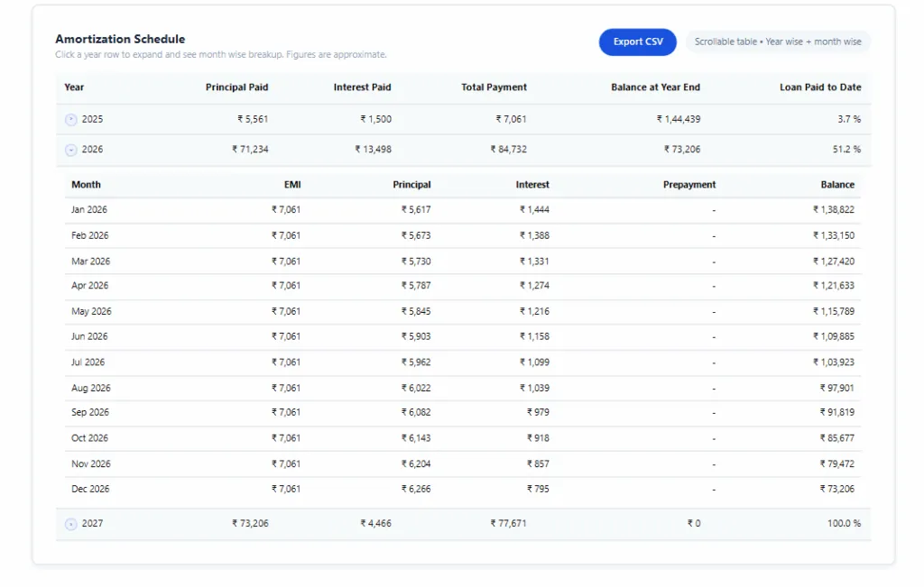924x587 pixels.
Task: Click the Scrollable table info badge
Action: click(778, 41)
